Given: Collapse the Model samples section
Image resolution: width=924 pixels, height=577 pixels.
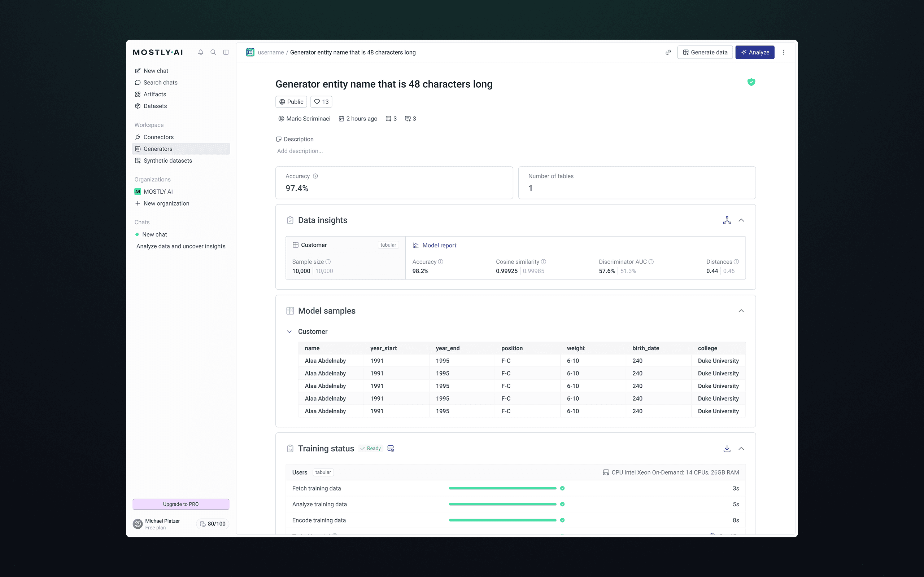Looking at the screenshot, I should coord(741,311).
